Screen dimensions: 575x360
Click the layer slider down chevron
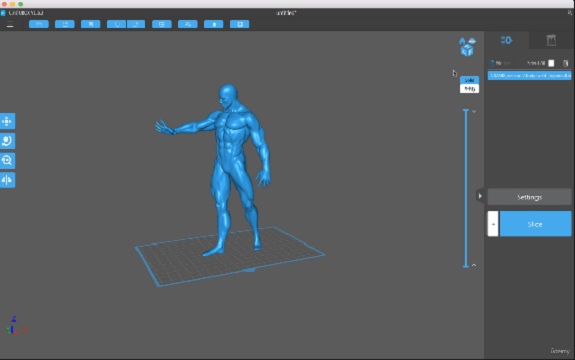[474, 111]
